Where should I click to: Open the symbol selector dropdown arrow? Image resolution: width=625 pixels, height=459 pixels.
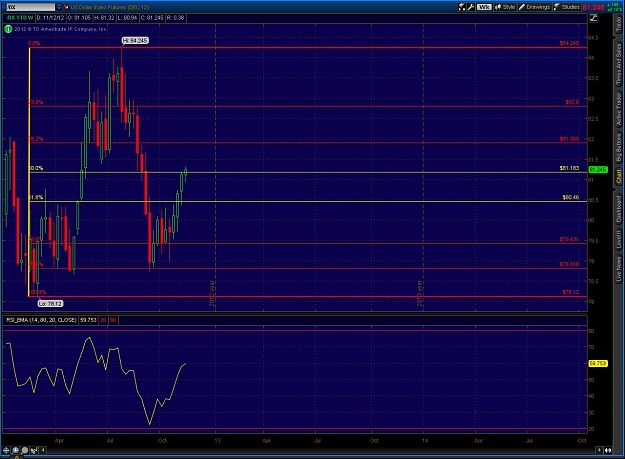(x=59, y=7)
